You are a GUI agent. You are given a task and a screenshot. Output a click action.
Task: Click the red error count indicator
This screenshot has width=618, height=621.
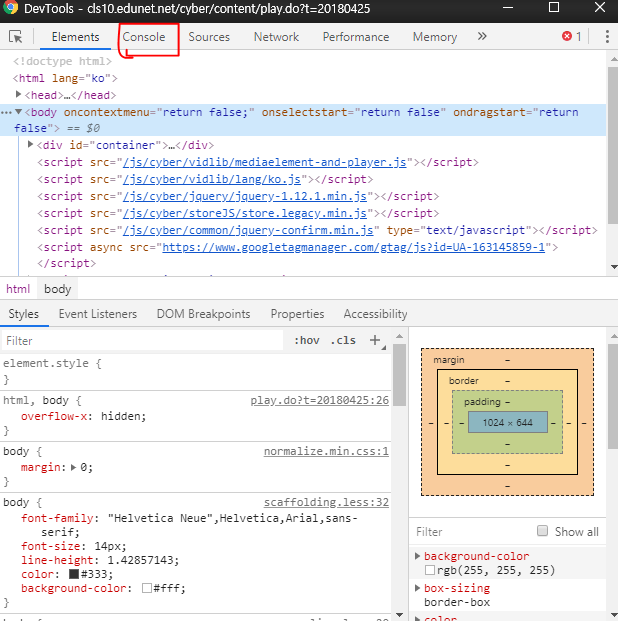(571, 36)
